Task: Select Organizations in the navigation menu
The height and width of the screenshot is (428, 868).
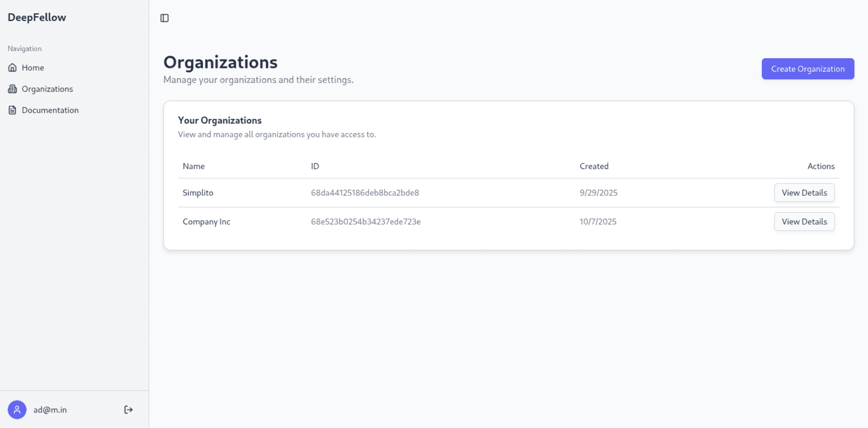Action: pos(47,89)
